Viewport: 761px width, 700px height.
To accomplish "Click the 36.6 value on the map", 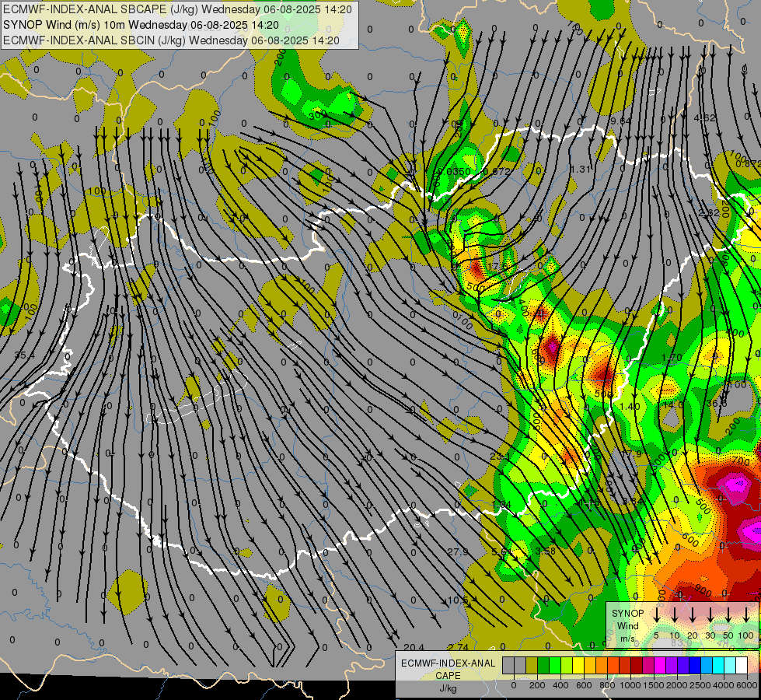I will coord(717,404).
